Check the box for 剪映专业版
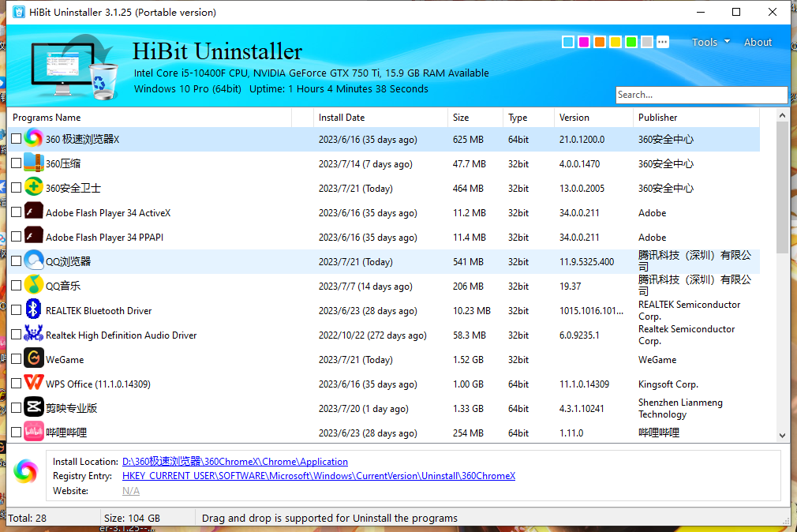The width and height of the screenshot is (797, 532). point(17,407)
